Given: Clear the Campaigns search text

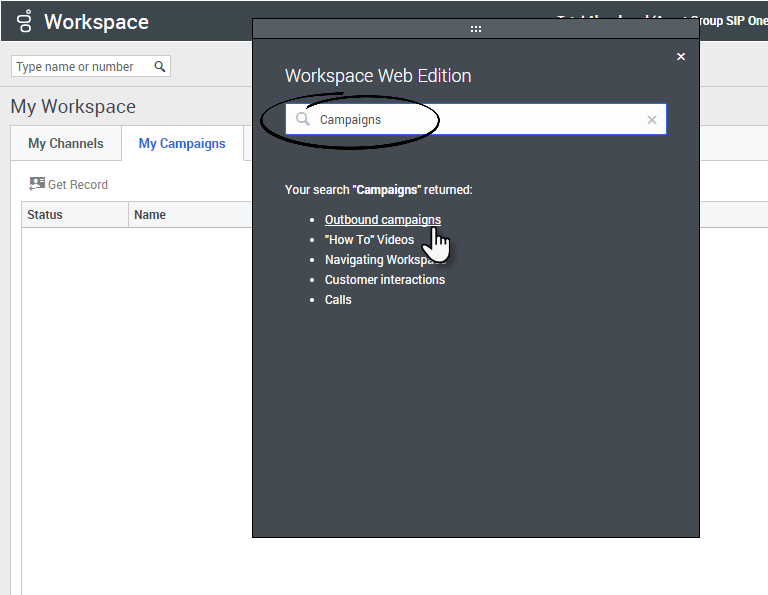Looking at the screenshot, I should click(x=651, y=119).
